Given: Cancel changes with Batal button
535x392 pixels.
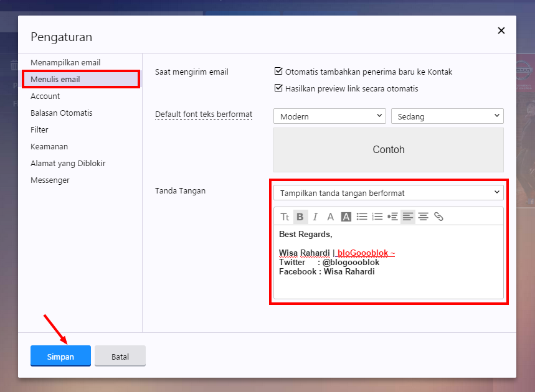Looking at the screenshot, I should point(120,356).
